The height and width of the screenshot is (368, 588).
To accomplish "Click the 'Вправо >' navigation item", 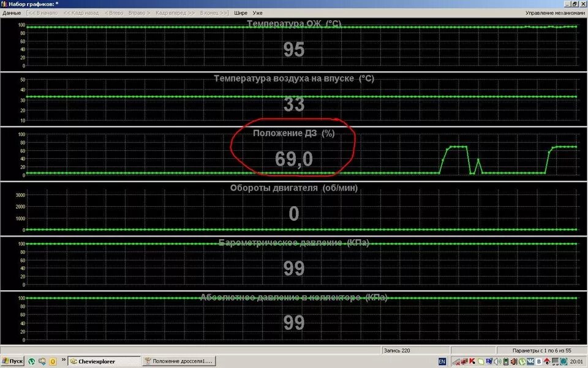I will [x=139, y=13].
